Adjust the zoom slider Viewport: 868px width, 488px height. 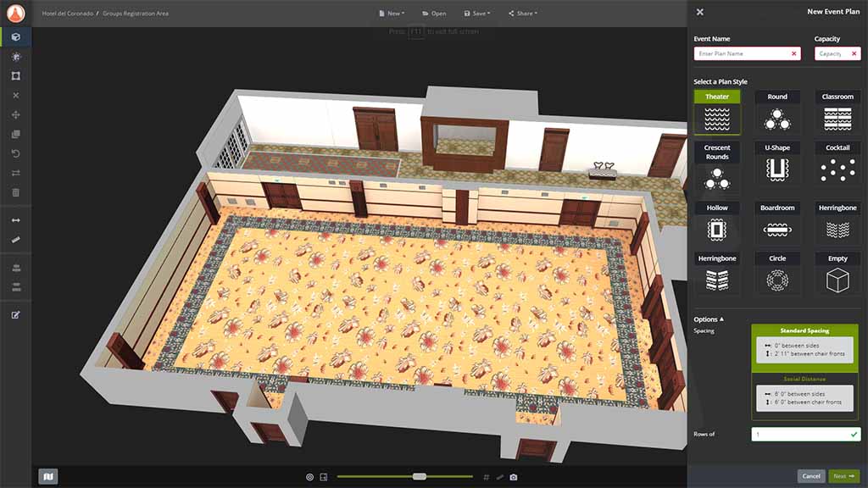[420, 477]
